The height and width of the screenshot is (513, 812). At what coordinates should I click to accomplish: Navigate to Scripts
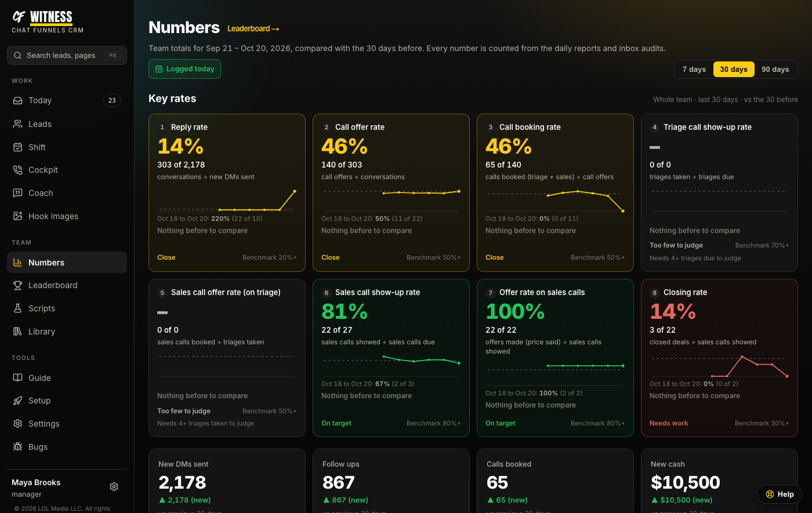click(67, 308)
